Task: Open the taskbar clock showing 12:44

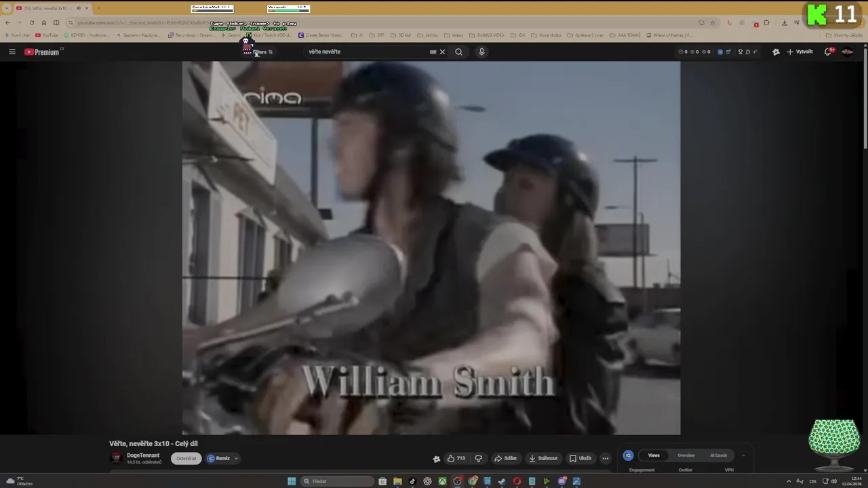Action: click(850, 481)
